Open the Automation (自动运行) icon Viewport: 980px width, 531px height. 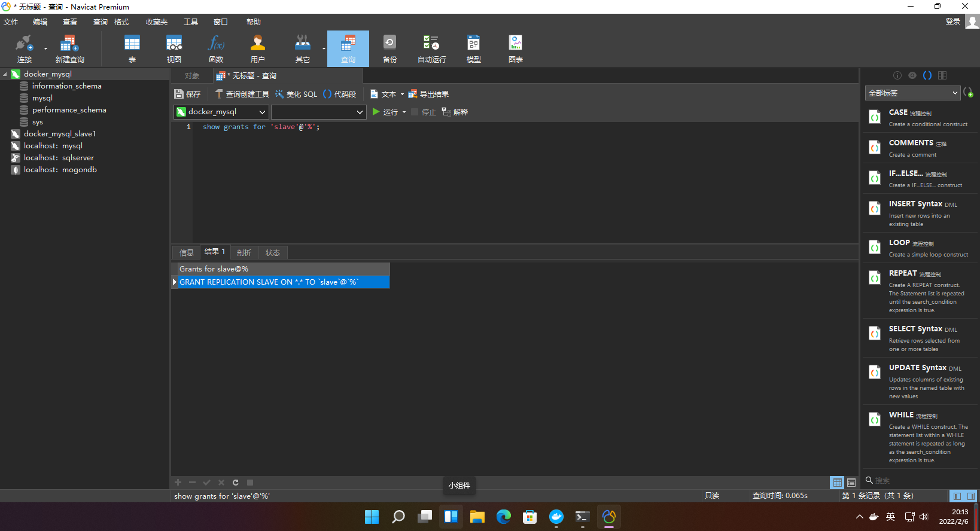432,48
